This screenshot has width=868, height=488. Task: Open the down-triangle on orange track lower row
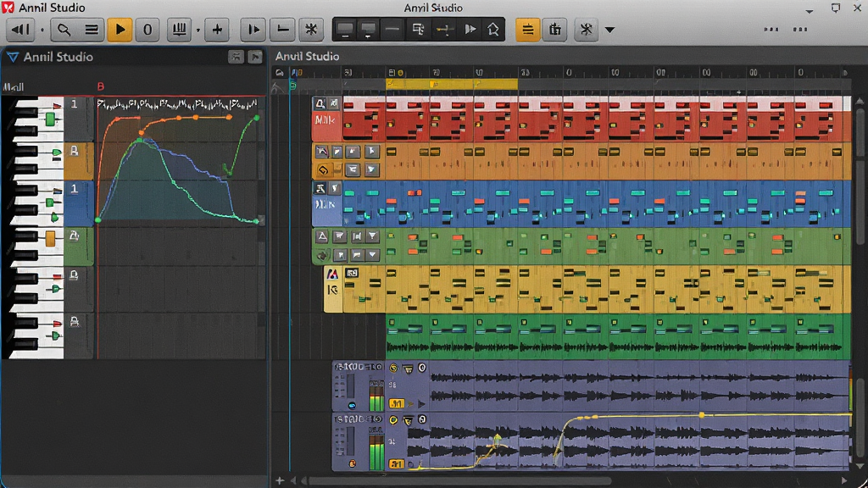371,169
